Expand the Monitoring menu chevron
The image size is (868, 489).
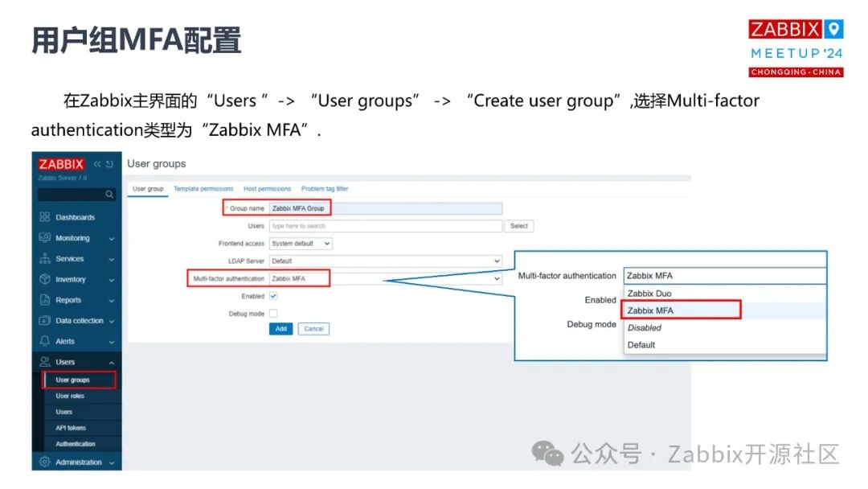[112, 239]
